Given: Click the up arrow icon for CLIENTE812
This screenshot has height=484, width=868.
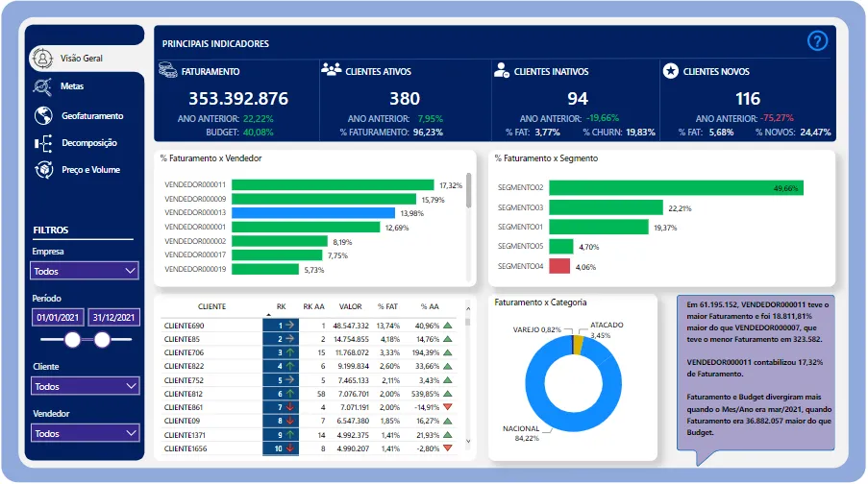Looking at the screenshot, I should point(289,394).
